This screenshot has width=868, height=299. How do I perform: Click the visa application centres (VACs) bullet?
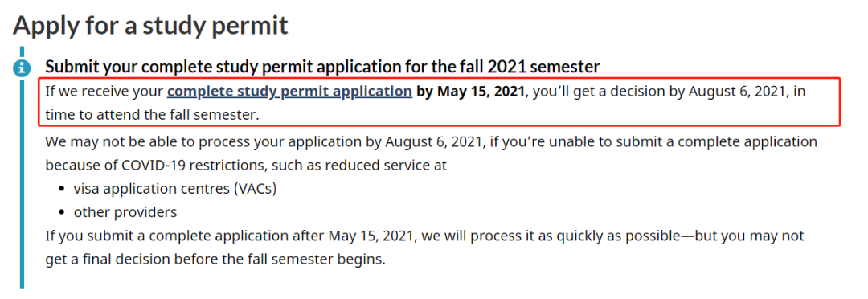point(175,189)
